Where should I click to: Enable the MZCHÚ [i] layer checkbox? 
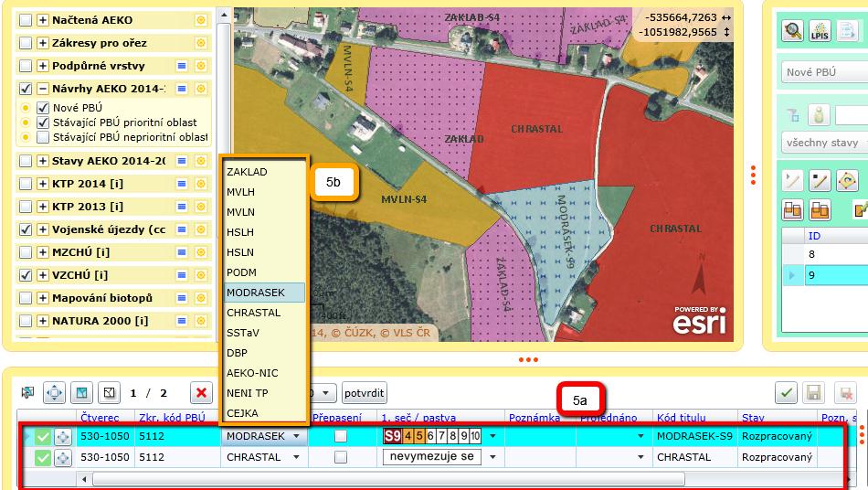26,252
